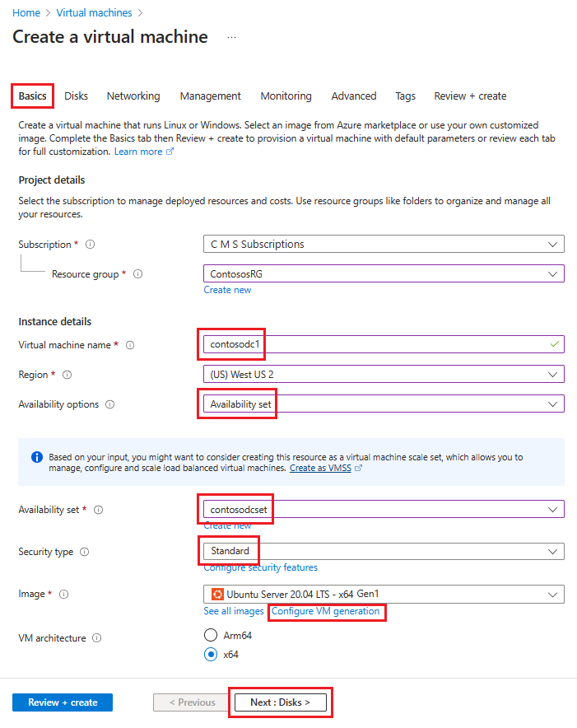The image size is (577, 728).
Task: Switch to the Monitoring tab
Action: [286, 96]
